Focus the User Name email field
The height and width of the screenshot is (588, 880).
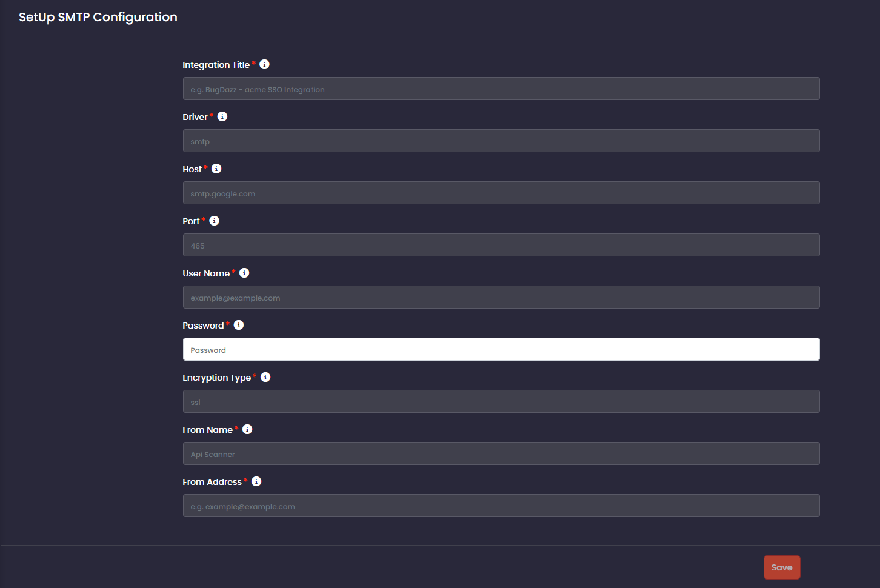(x=501, y=297)
